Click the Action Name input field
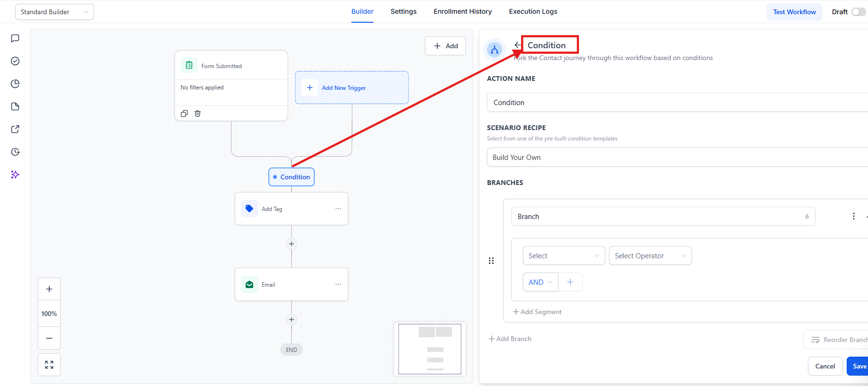The width and height of the screenshot is (868, 386). (677, 103)
